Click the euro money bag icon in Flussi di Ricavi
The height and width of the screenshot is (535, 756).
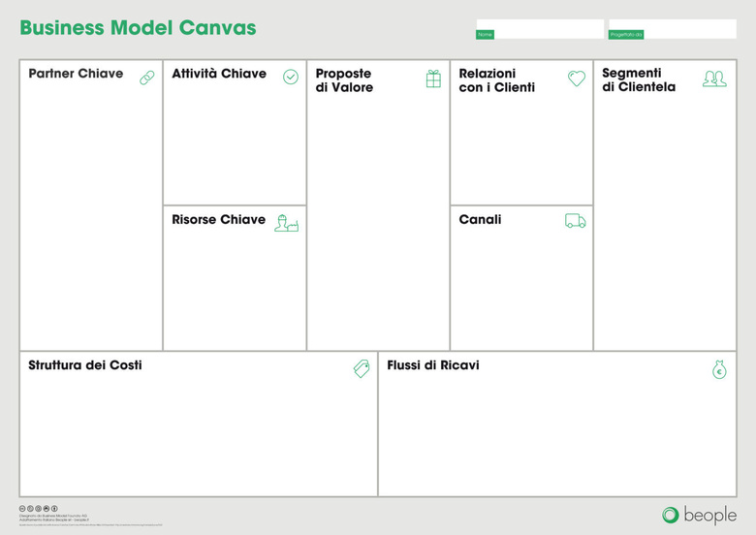719,369
